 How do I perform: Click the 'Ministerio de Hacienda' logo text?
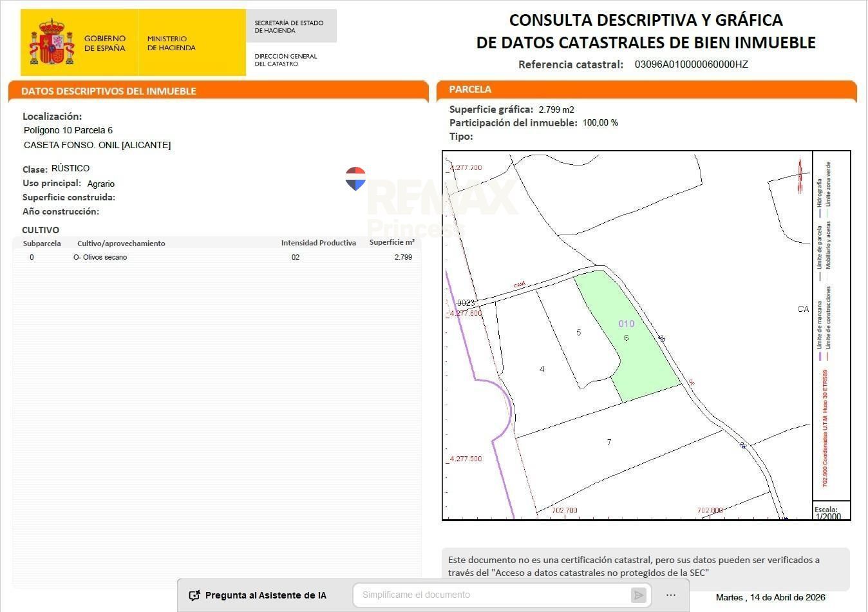click(x=171, y=43)
